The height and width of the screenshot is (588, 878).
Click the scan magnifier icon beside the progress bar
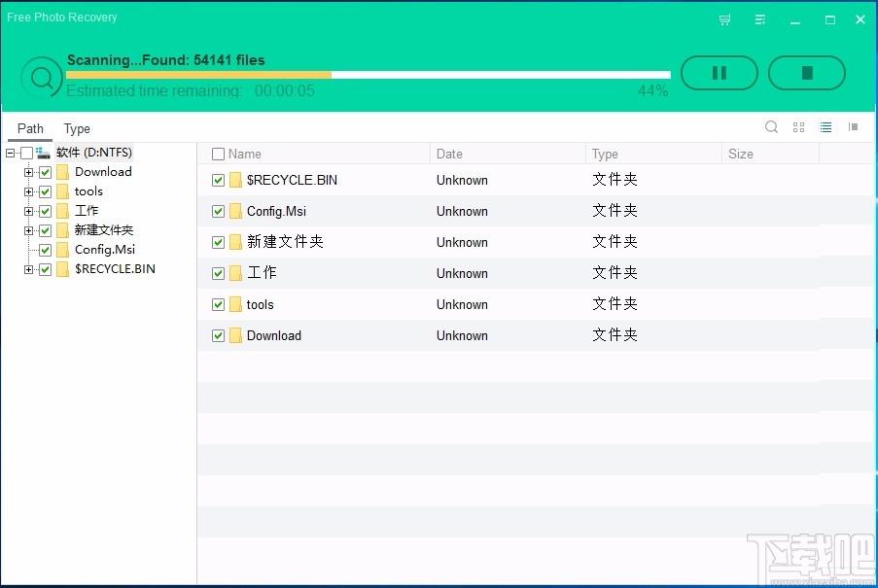click(42, 77)
